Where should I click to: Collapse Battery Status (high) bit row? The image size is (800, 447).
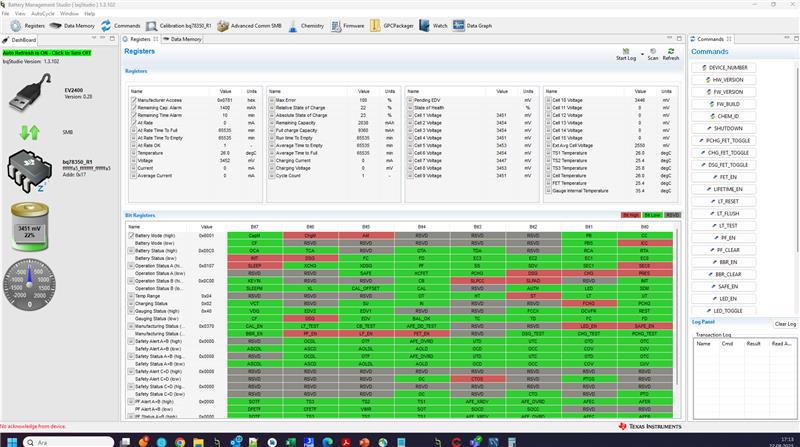[x=131, y=251]
